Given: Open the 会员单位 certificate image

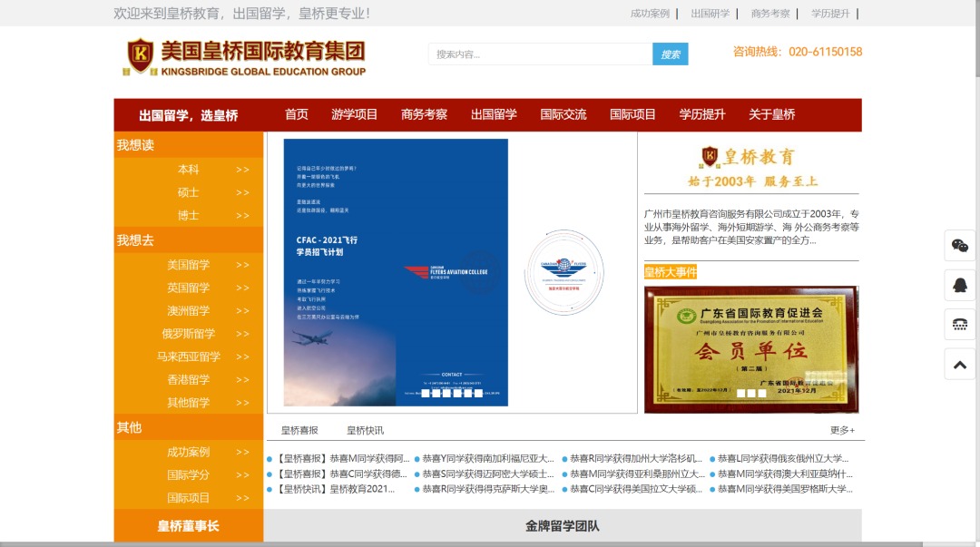Looking at the screenshot, I should point(751,349).
